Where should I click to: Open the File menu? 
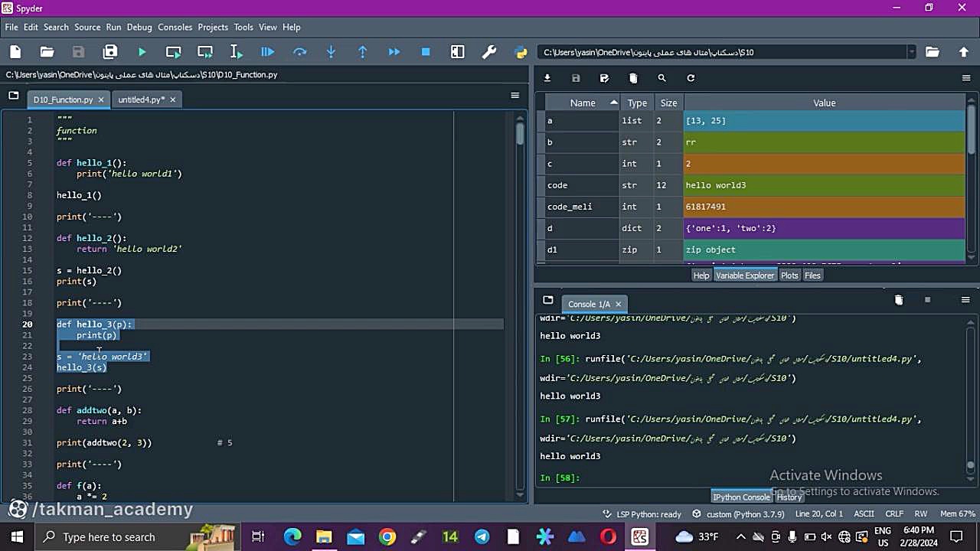[11, 27]
